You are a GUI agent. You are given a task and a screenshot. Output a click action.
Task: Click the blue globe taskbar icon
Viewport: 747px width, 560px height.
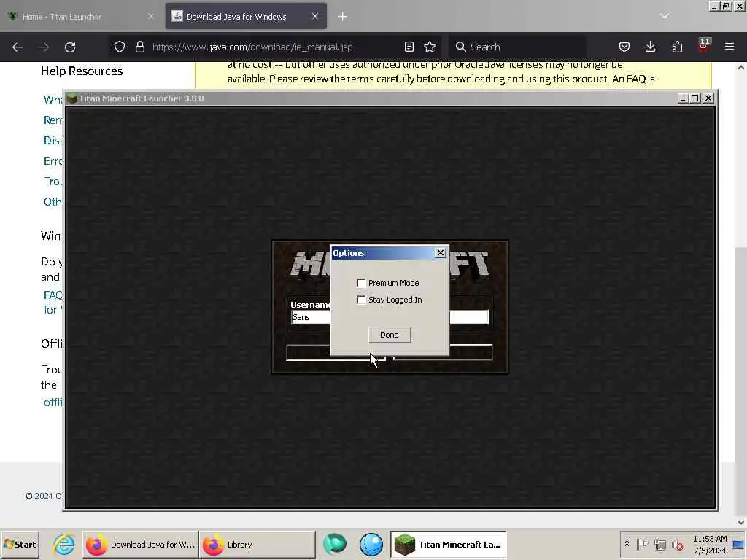click(371, 544)
